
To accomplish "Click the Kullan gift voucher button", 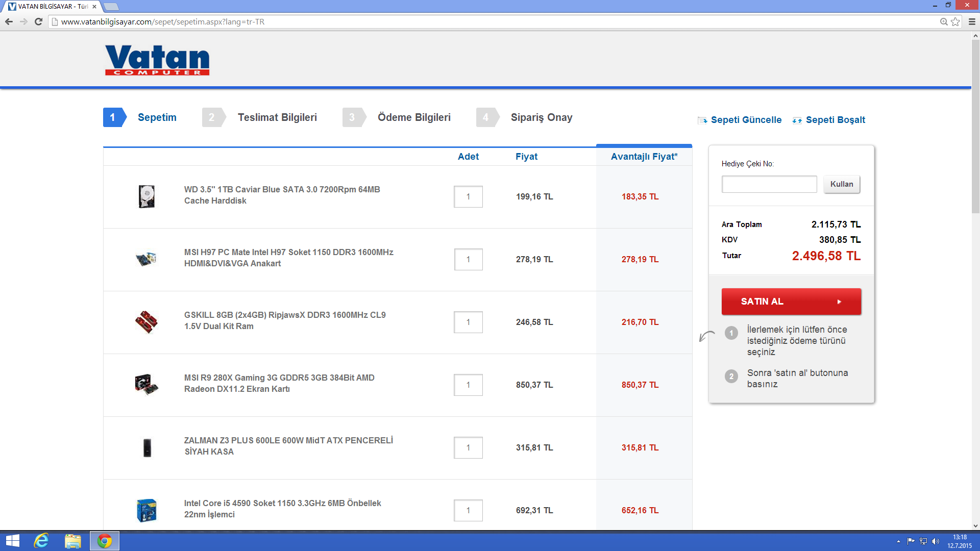I will 841,184.
